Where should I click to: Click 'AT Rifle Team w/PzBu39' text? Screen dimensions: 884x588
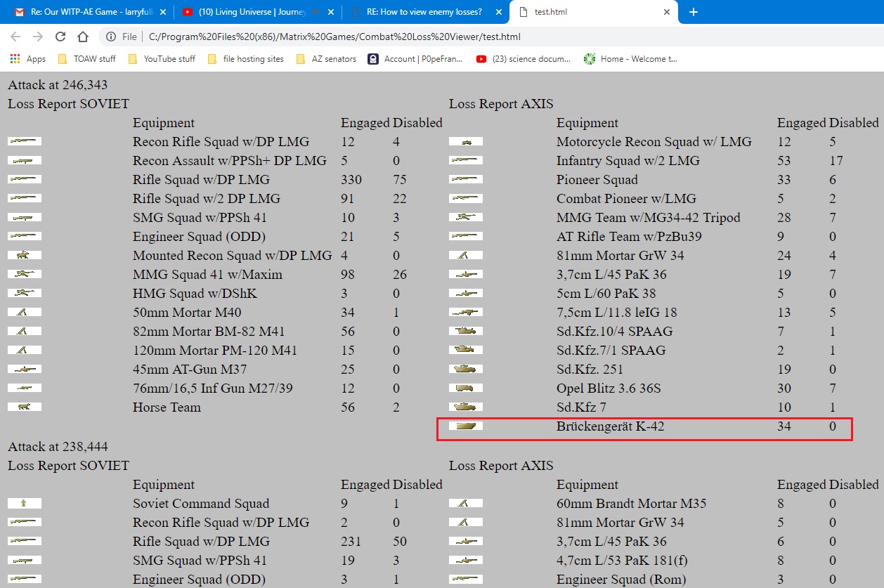pyautogui.click(x=629, y=236)
